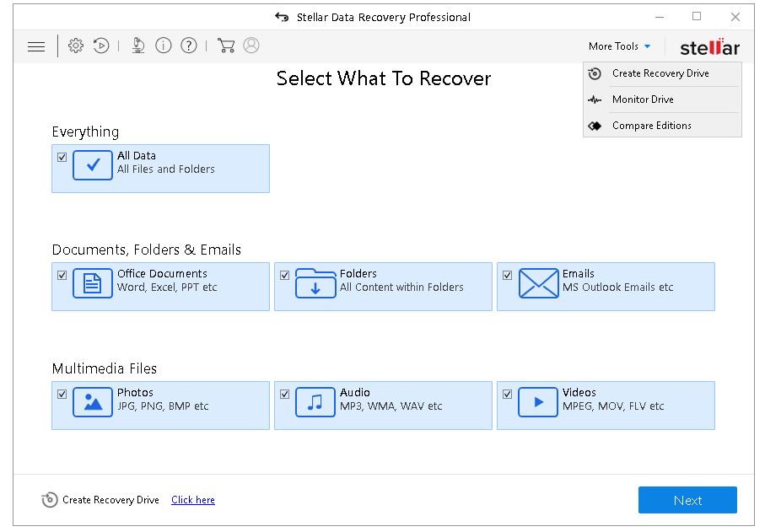Viewport: 765px width, 532px height.
Task: Uncheck the Videos checkbox
Action: (508, 394)
